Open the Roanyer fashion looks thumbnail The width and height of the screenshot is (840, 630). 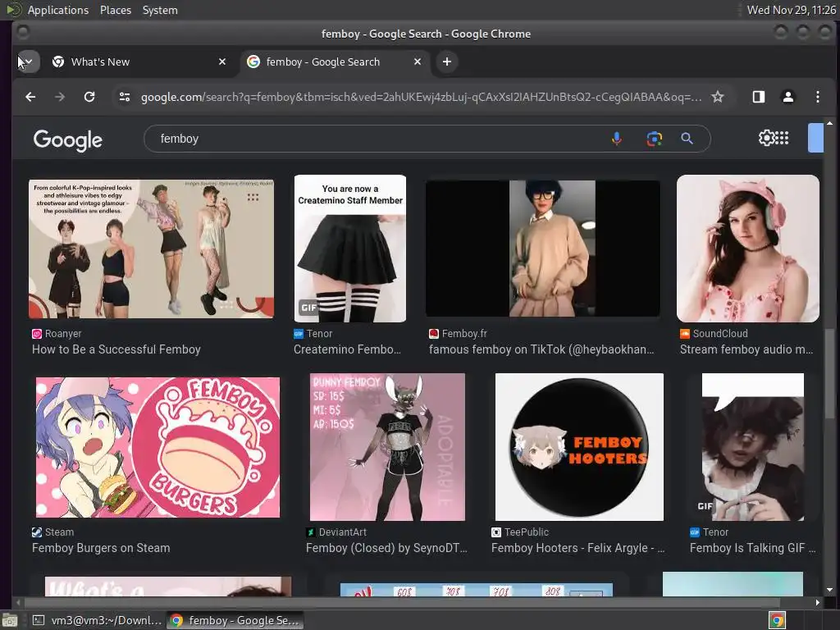coord(151,249)
